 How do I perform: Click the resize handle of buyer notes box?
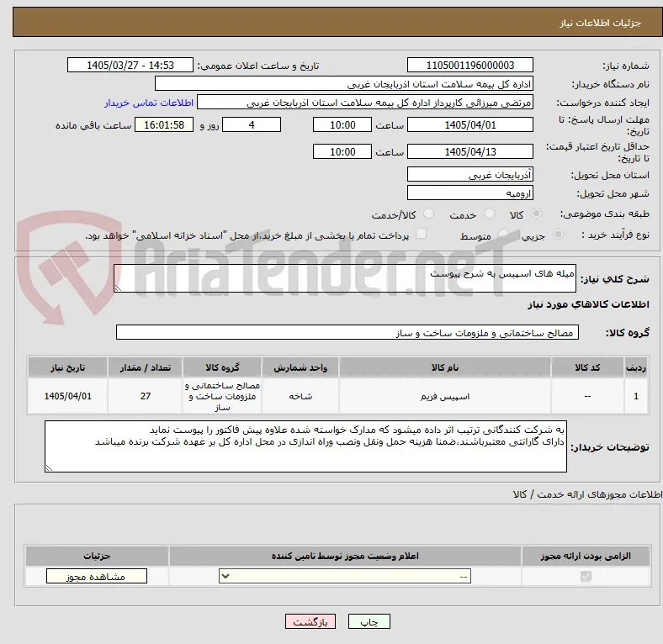49,467
